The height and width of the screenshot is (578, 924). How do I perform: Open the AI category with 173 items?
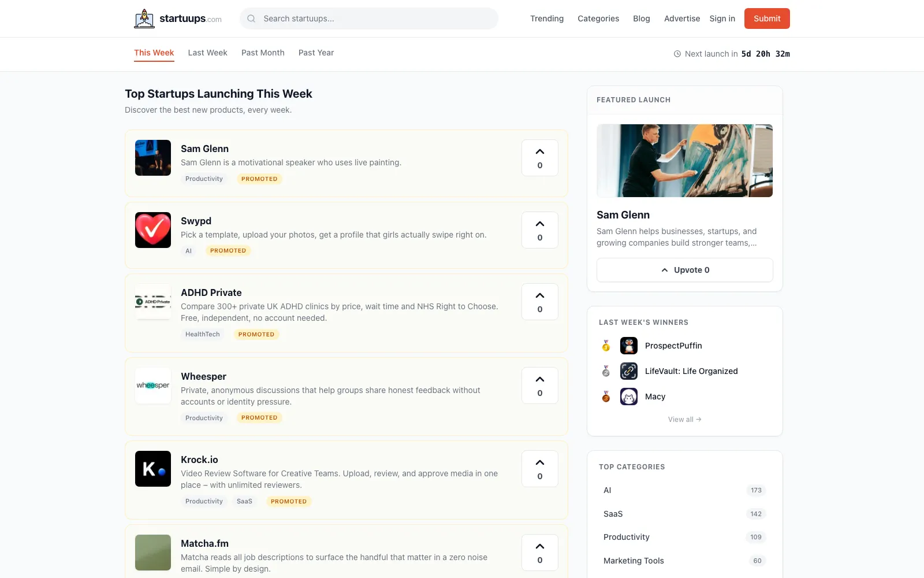click(684, 490)
